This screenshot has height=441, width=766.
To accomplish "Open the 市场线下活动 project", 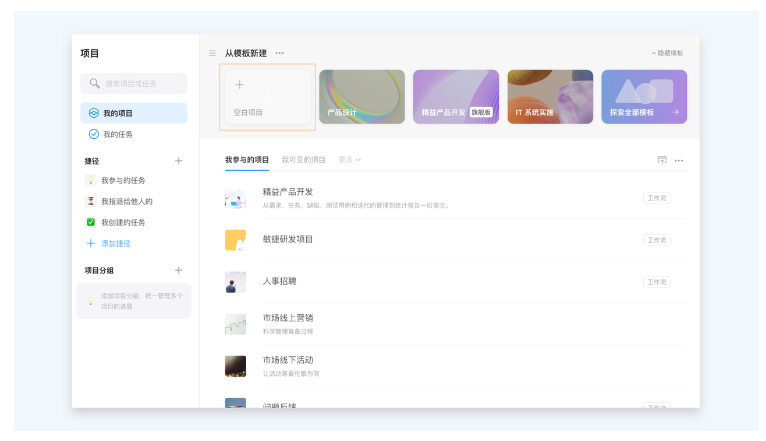I will [x=455, y=366].
